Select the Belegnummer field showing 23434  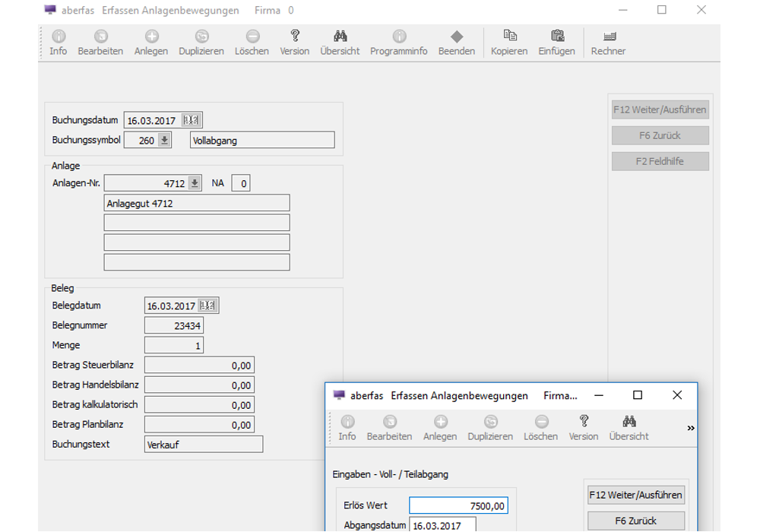point(174,326)
